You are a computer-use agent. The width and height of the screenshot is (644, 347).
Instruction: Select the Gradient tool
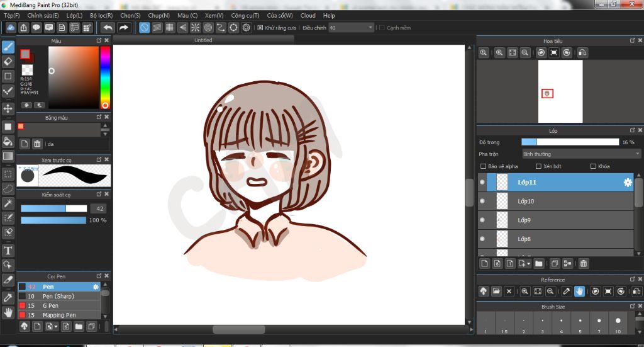click(8, 156)
